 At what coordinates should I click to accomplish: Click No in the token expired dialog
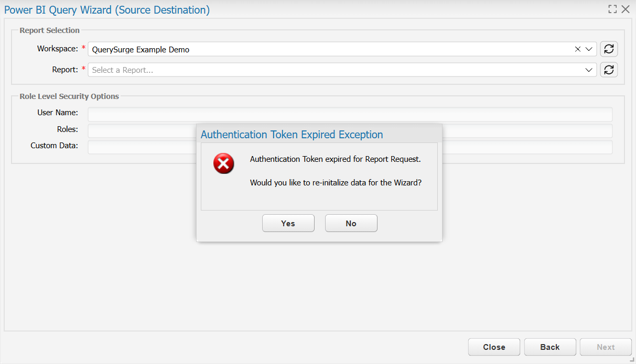click(351, 223)
